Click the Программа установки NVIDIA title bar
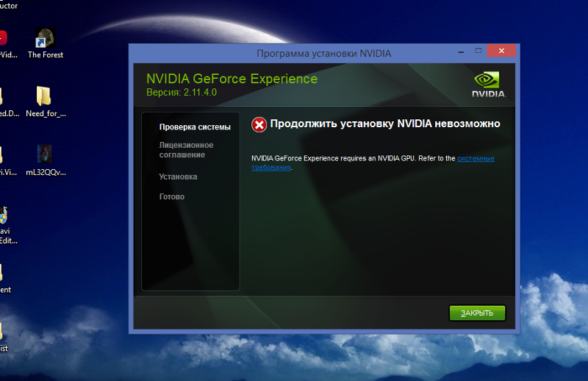The width and height of the screenshot is (588, 381). 323,53
